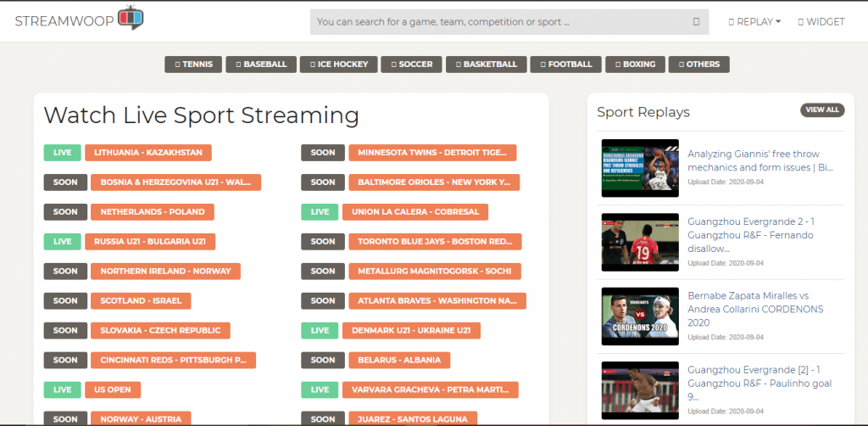Click the LIVE badge beside Russia U21 - Bulgaria U21

point(62,242)
